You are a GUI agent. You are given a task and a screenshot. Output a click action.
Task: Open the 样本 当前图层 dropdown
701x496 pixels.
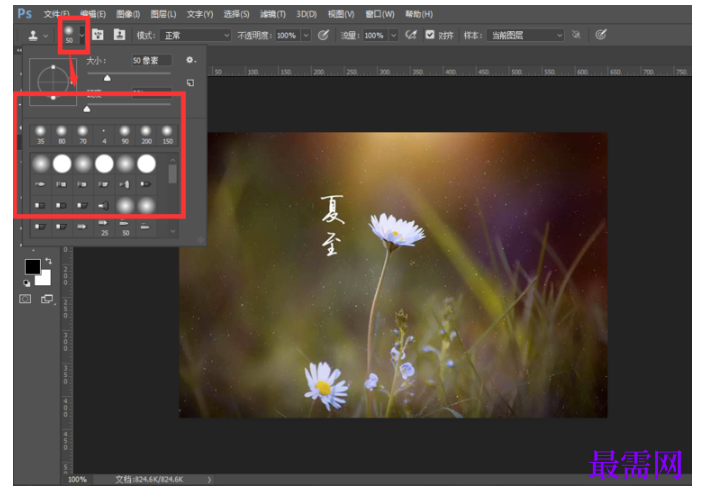525,35
